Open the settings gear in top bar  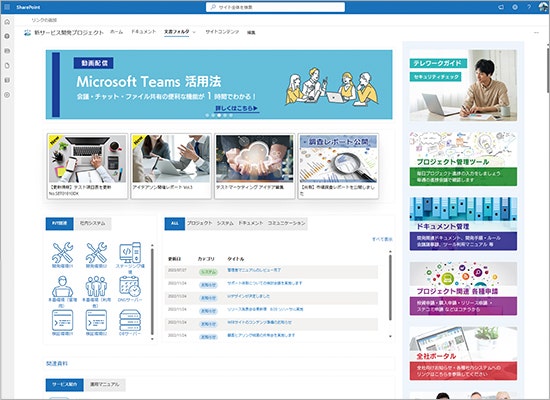coord(515,7)
